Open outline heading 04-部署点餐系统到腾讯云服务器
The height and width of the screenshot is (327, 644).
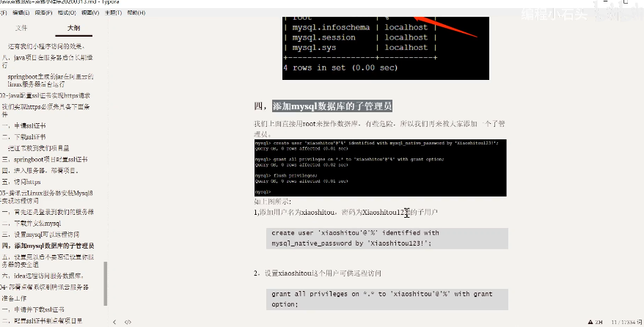(x=44, y=287)
